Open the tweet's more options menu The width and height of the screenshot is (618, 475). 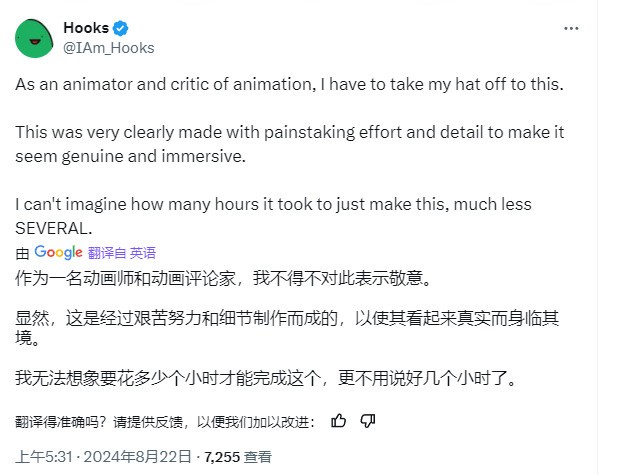[x=571, y=28]
